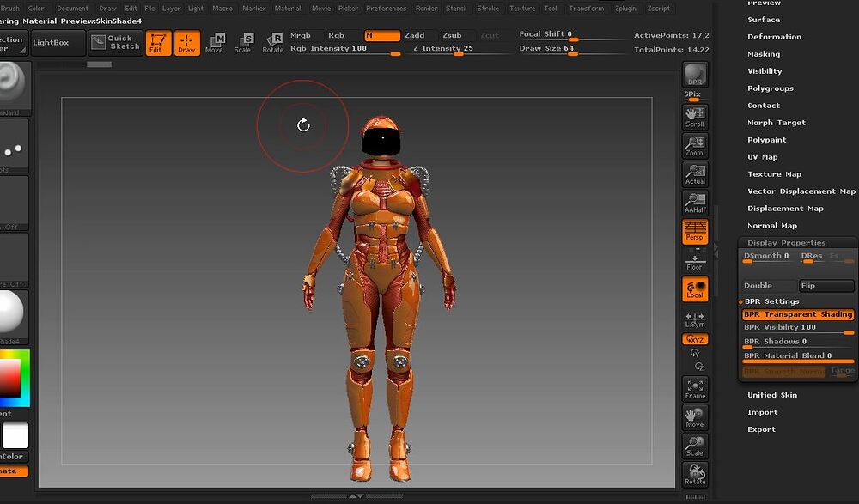The width and height of the screenshot is (859, 504).
Task: Click the white secondary color swatch
Action: click(15, 436)
